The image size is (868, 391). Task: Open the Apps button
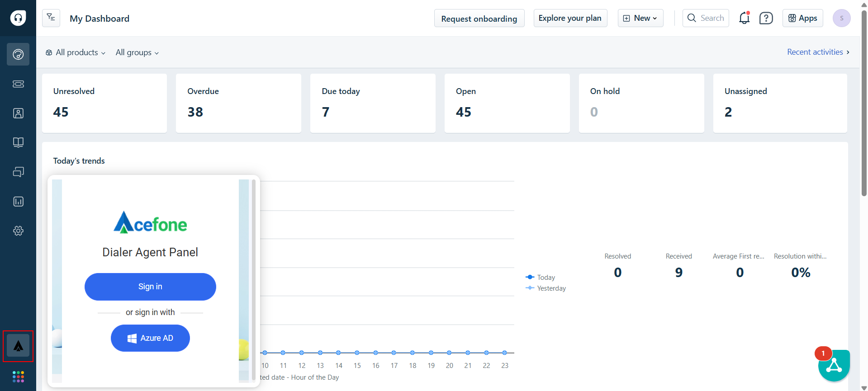[802, 18]
